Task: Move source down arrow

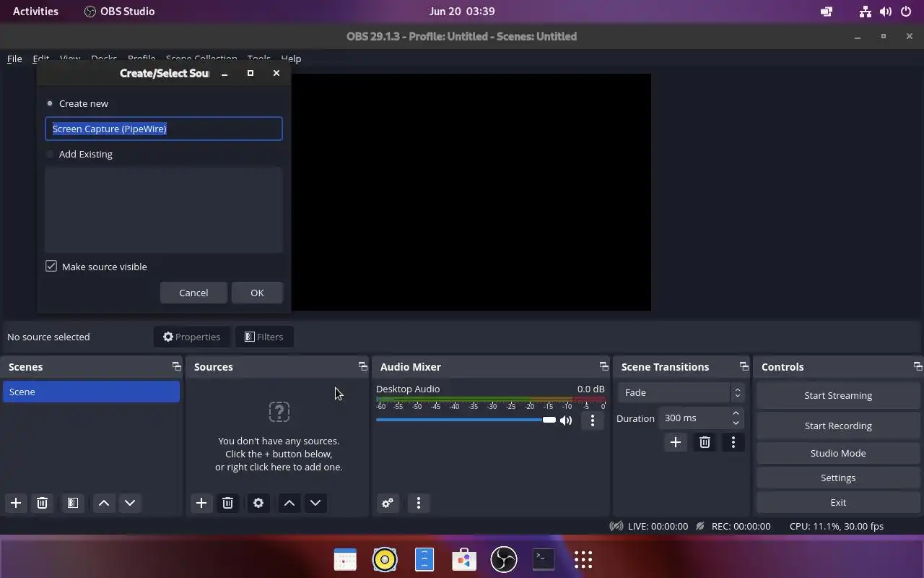Action: tap(315, 503)
